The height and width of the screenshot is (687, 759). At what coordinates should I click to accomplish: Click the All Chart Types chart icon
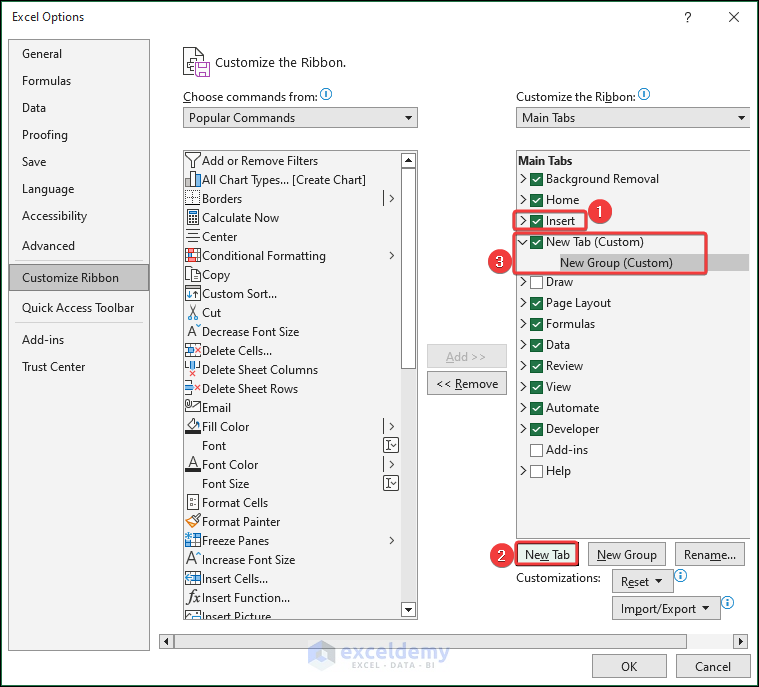193,180
